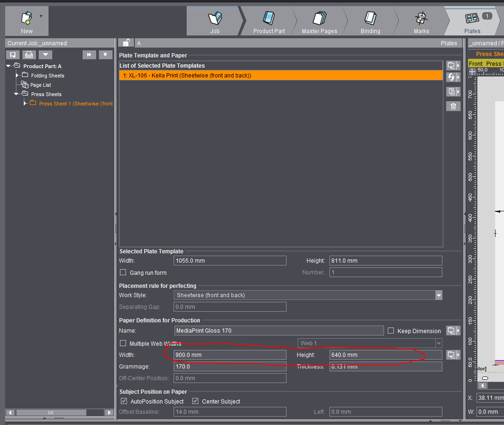The width and height of the screenshot is (504, 425).
Task: Click the New job icon
Action: click(27, 21)
